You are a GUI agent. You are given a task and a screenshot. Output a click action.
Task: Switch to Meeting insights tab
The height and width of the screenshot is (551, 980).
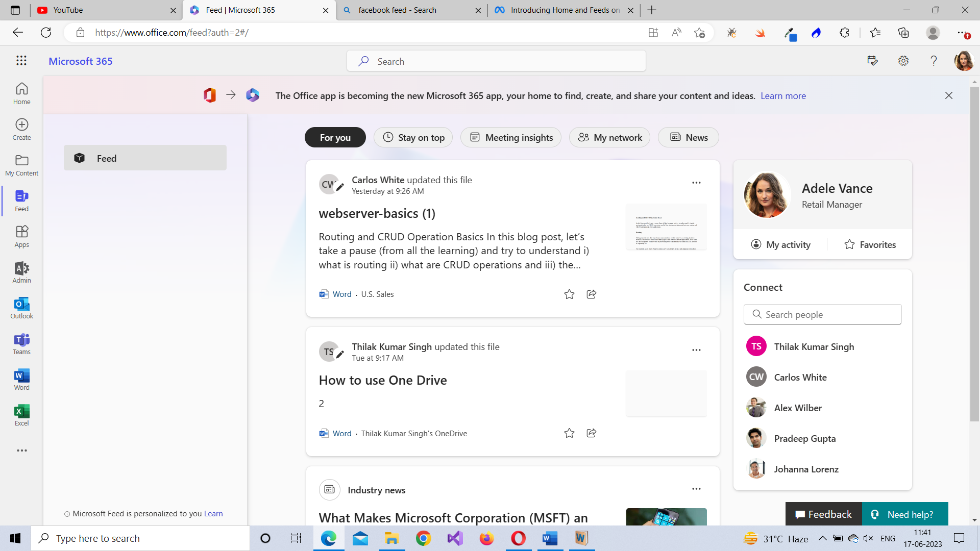click(x=510, y=137)
